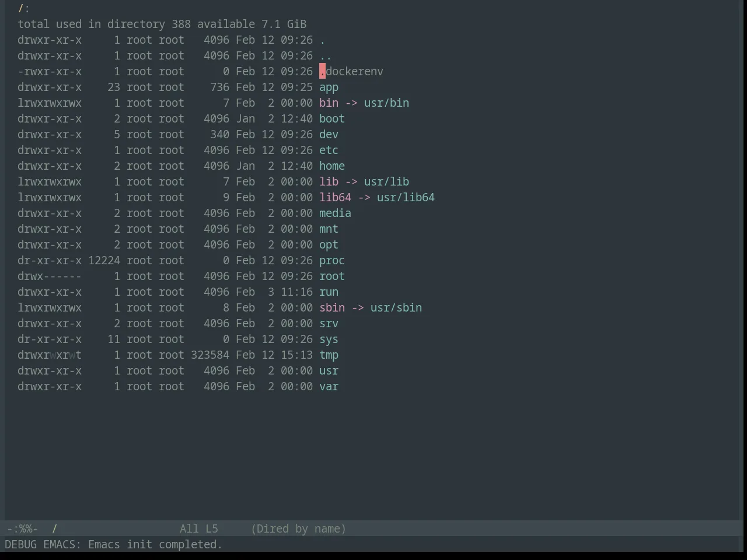Open the .dockerenv file entry

[351, 72]
